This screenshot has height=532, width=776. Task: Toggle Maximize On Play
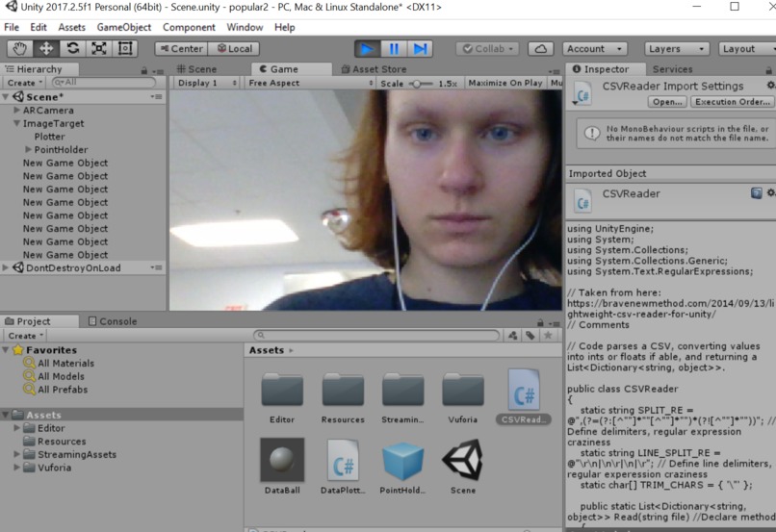(505, 83)
